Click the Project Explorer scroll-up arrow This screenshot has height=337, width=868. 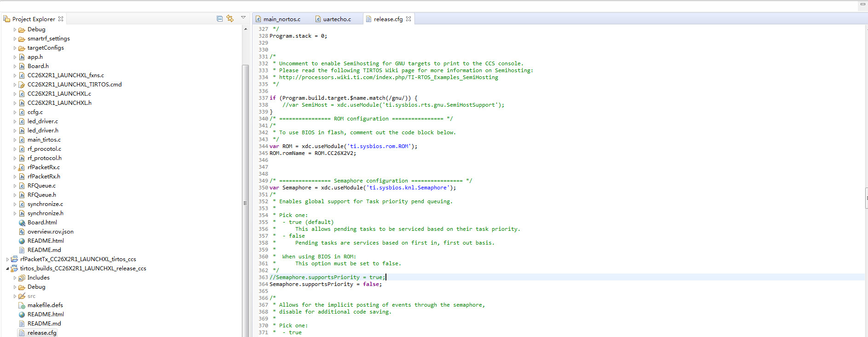click(246, 29)
